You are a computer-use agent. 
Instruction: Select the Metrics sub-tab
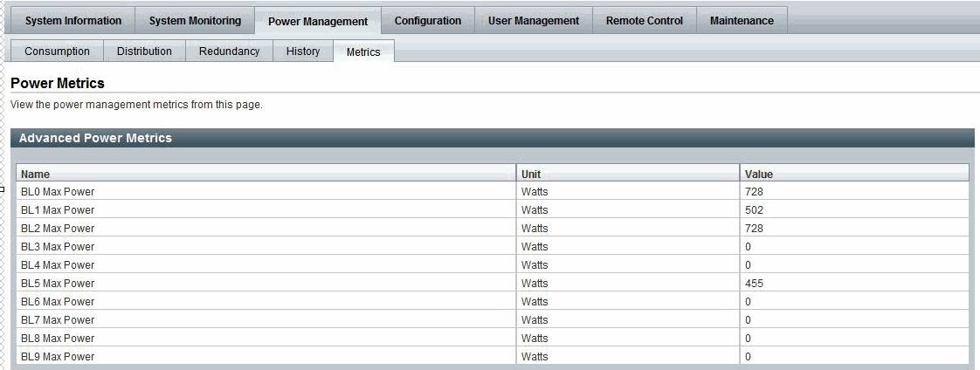tap(363, 51)
